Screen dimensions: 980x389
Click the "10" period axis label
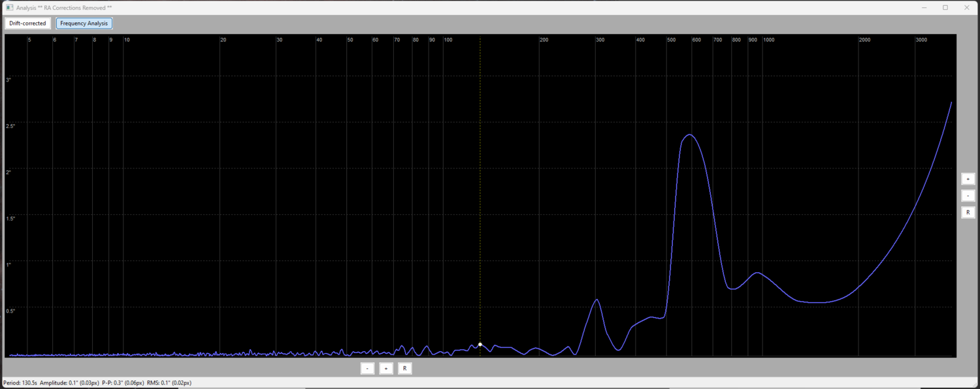click(127, 40)
